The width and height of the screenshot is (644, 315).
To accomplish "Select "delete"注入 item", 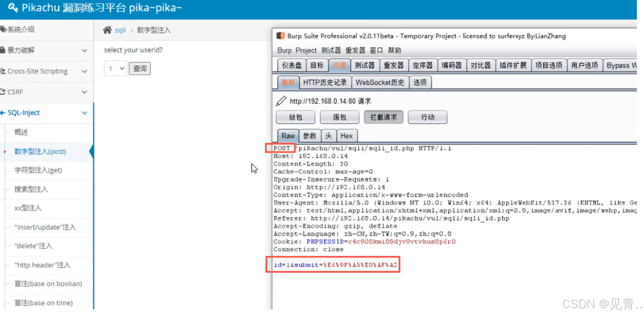I will (x=34, y=246).
